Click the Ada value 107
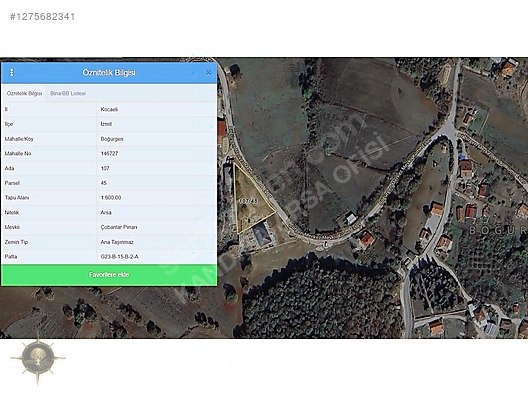 pyautogui.click(x=105, y=168)
